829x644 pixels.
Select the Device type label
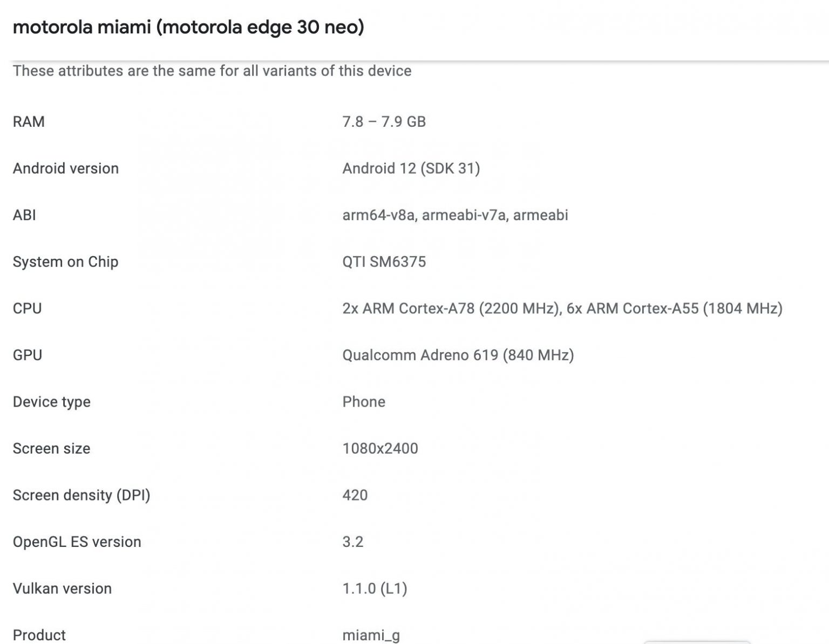[52, 402]
